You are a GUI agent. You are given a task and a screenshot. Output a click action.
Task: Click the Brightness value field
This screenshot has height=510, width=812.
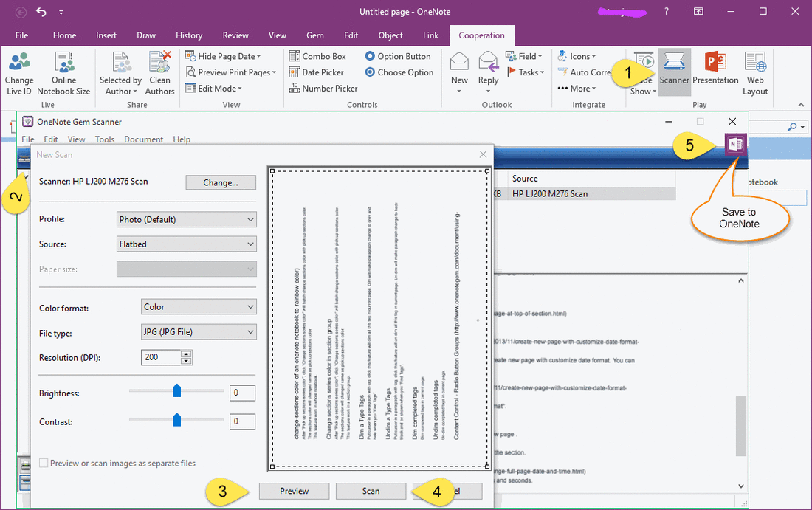[x=242, y=393]
